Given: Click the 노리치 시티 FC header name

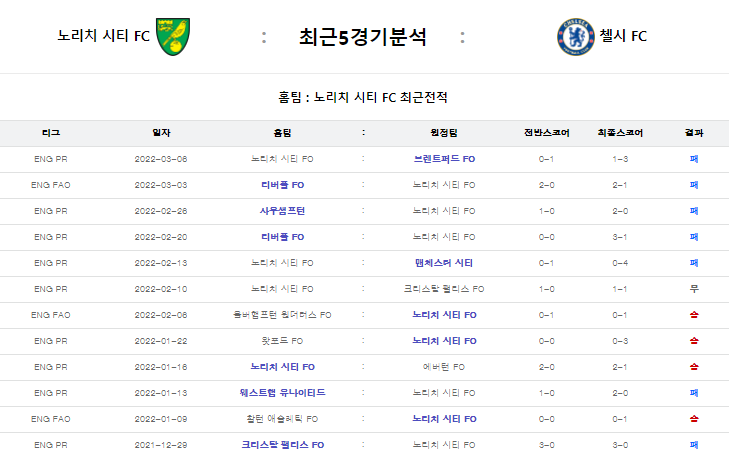Looking at the screenshot, I should (103, 36).
